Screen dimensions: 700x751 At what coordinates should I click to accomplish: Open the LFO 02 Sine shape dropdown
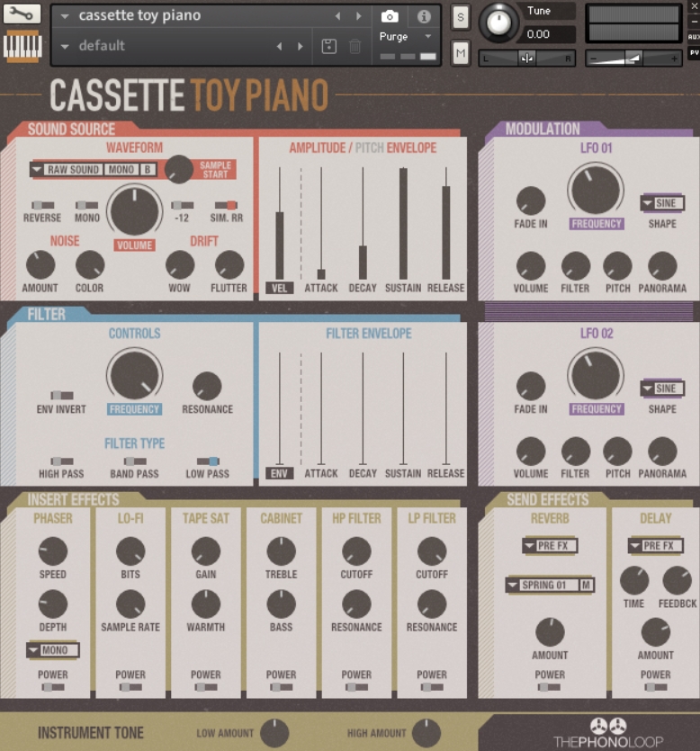tap(662, 389)
